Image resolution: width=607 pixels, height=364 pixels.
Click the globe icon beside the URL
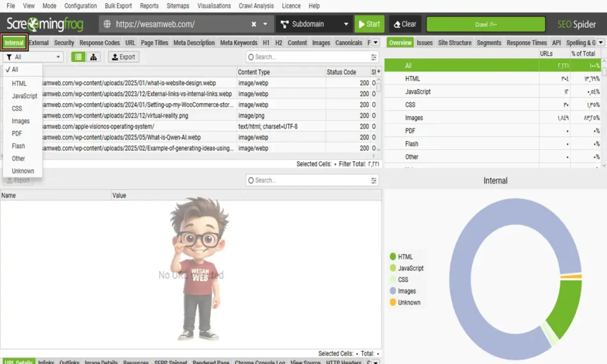[107, 24]
